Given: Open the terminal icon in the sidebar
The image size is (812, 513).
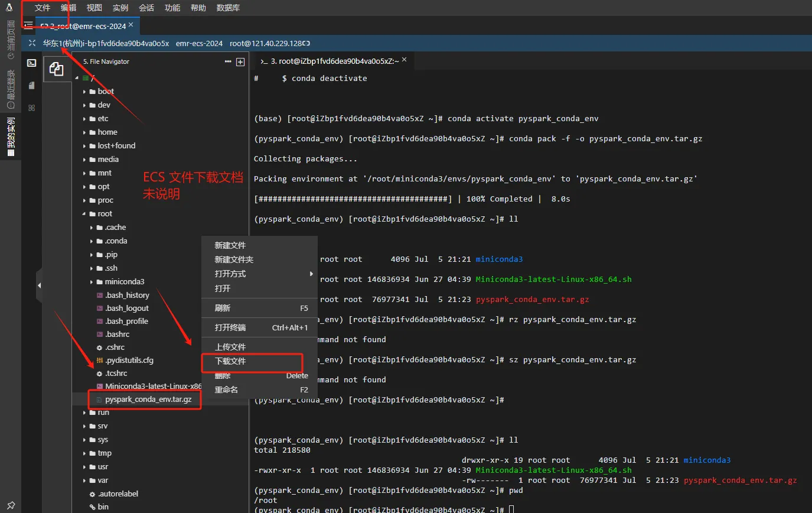Looking at the screenshot, I should [32, 63].
